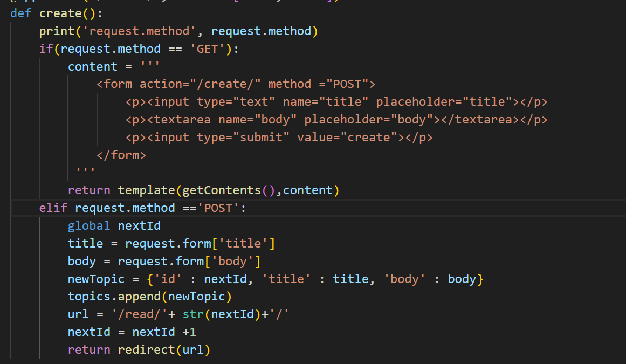Click the form action="/create/" line

coord(236,84)
